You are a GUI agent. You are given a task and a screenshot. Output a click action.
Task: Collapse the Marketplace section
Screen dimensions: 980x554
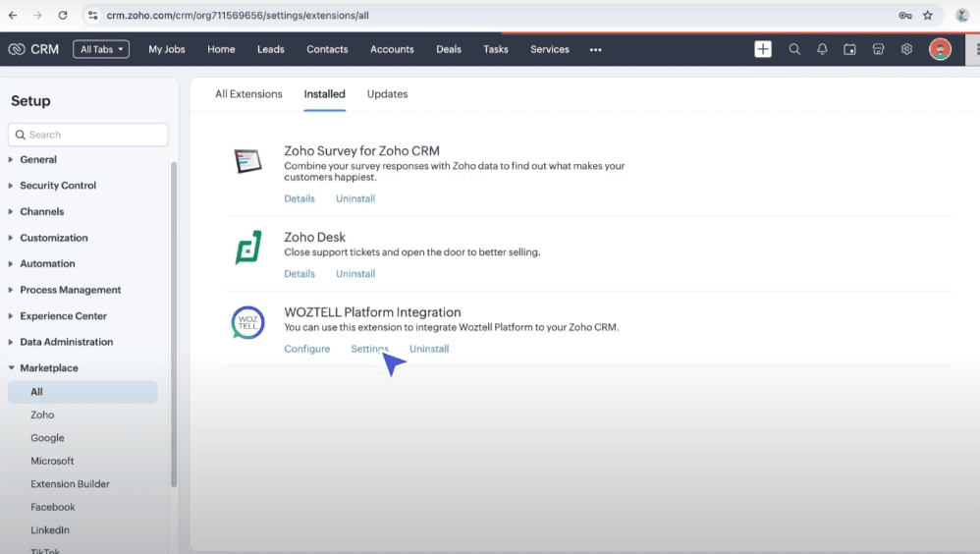(x=49, y=367)
